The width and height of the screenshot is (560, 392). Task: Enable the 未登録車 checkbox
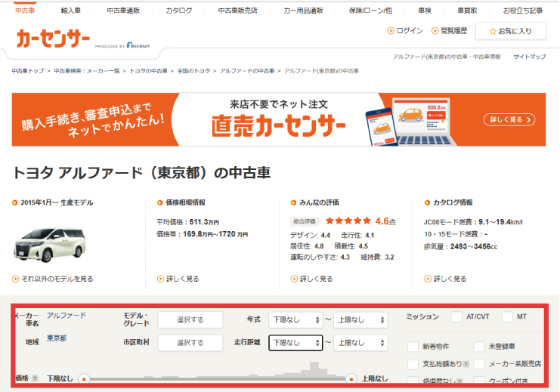click(x=479, y=346)
